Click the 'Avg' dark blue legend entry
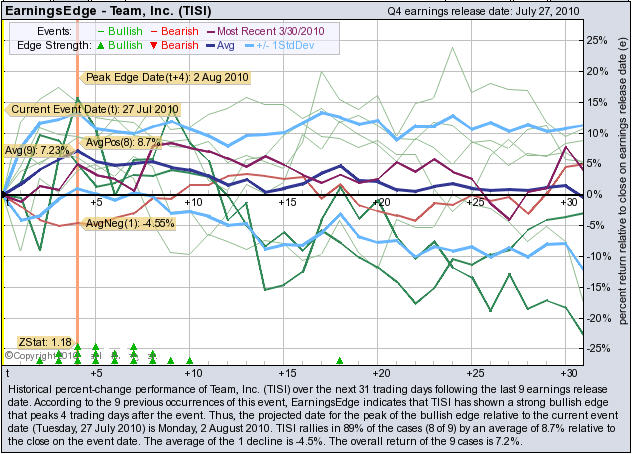 point(220,45)
